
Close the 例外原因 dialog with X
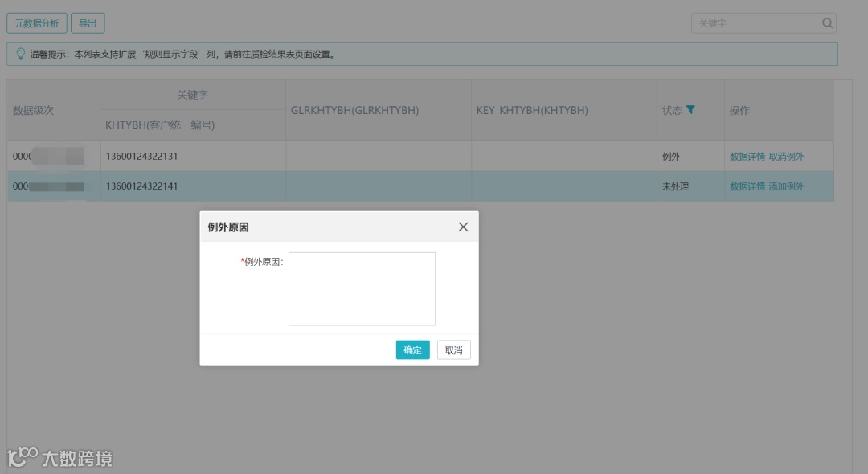[464, 227]
